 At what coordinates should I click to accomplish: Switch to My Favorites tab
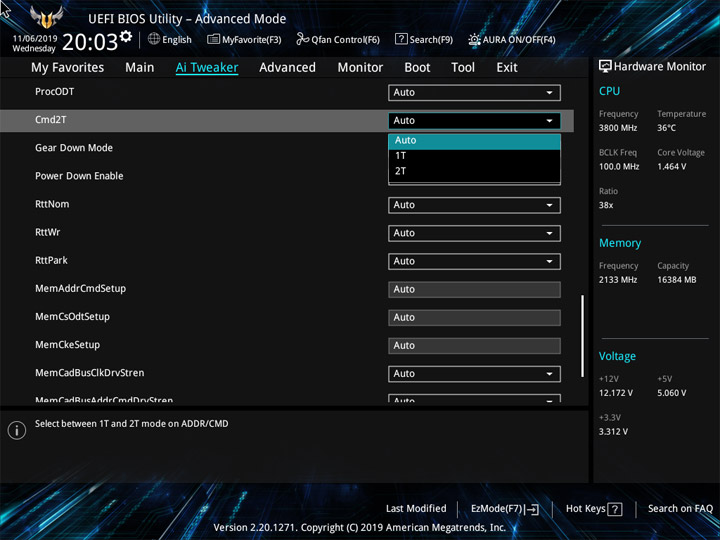[68, 68]
